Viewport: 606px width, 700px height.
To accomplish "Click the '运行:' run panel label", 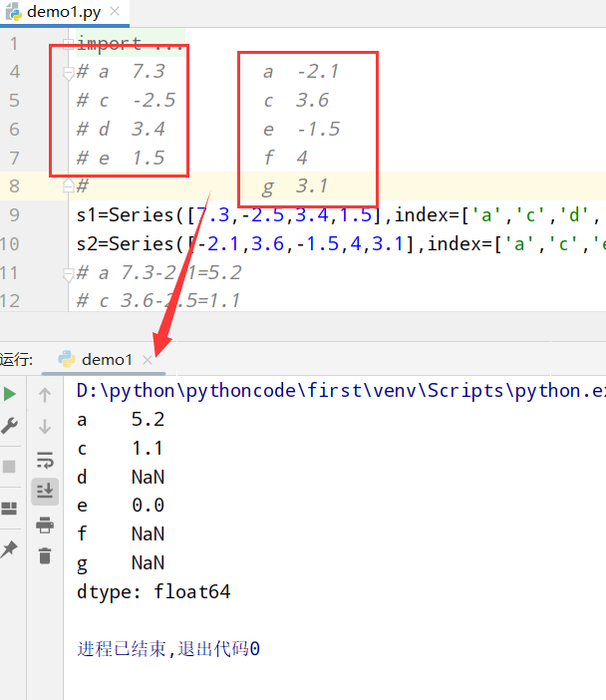I will tap(17, 359).
